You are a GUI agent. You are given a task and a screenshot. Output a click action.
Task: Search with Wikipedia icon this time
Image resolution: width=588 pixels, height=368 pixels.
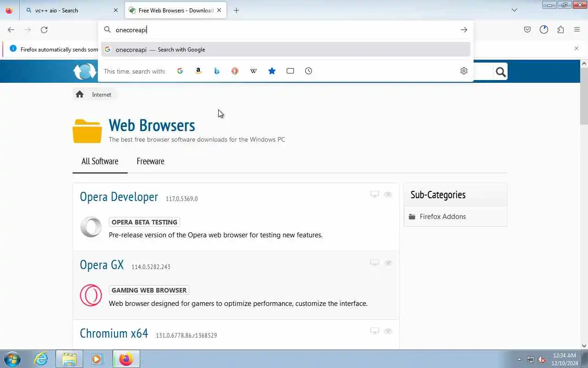[253, 71]
